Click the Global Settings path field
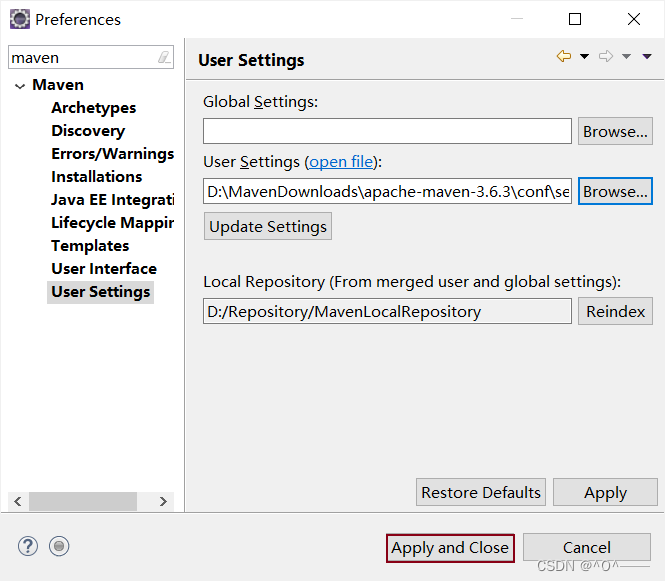 tap(387, 131)
